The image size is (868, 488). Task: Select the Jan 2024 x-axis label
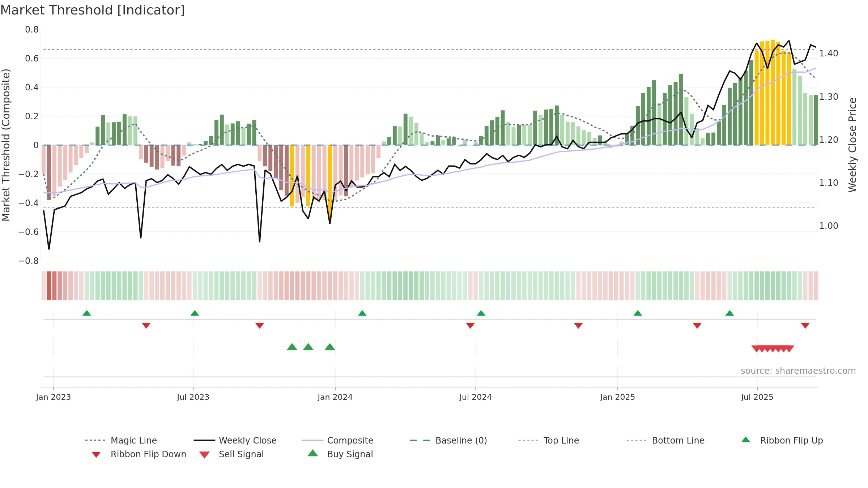[335, 397]
